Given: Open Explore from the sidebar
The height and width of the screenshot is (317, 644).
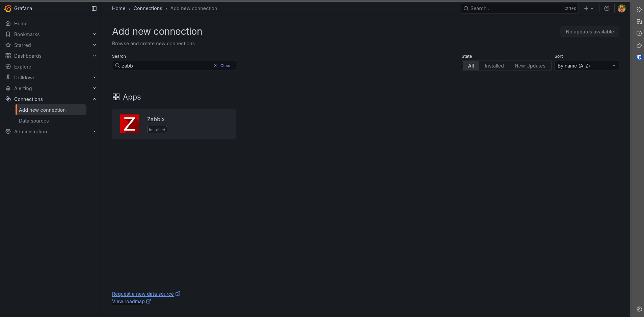Looking at the screenshot, I should click(23, 67).
